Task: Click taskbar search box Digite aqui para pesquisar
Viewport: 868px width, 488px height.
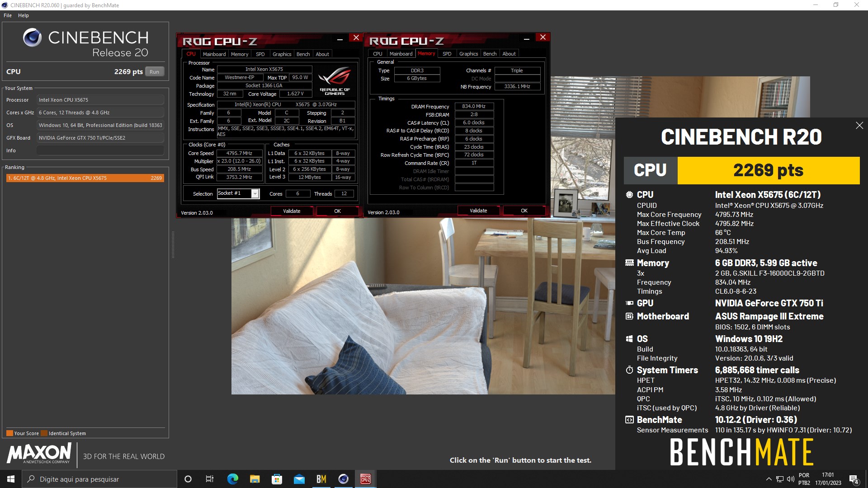Action: (x=99, y=479)
